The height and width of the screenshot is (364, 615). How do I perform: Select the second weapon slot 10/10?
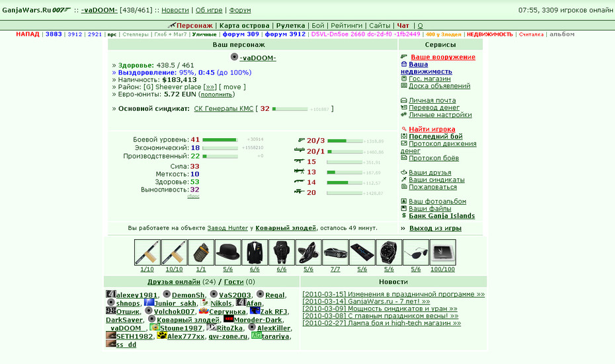pyautogui.click(x=174, y=253)
